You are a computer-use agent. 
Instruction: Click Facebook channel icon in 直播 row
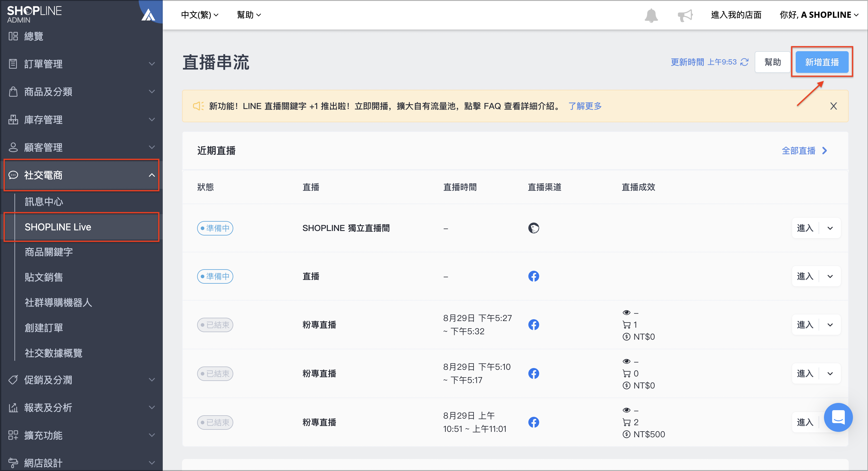click(x=533, y=276)
